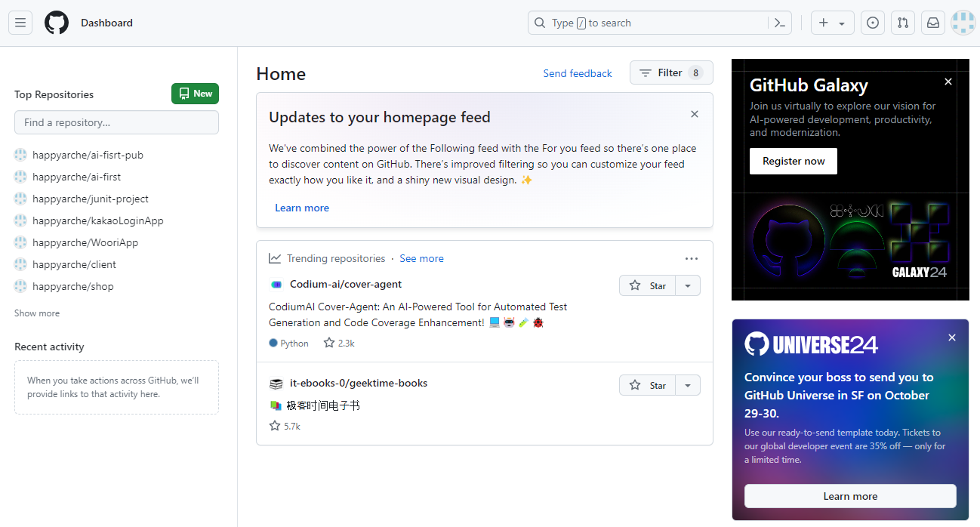
Task: Open the hamburger navigation menu
Action: click(x=20, y=23)
